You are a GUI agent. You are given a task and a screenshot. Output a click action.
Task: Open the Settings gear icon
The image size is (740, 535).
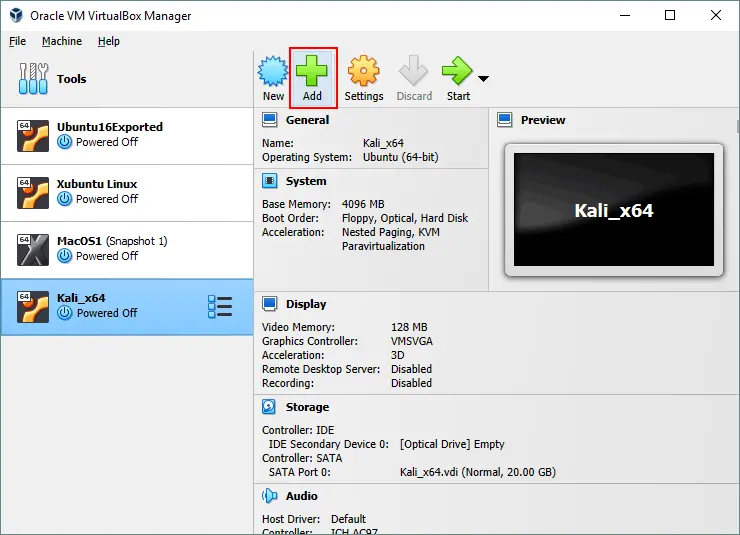pos(363,71)
